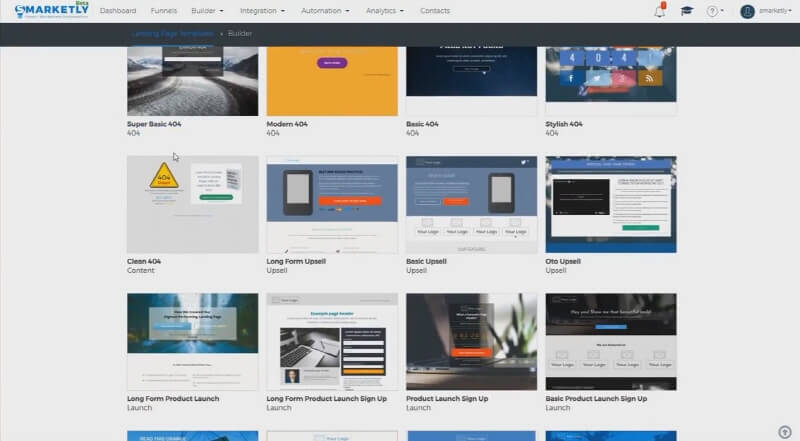
Task: Open the notifications bell
Action: coord(660,11)
